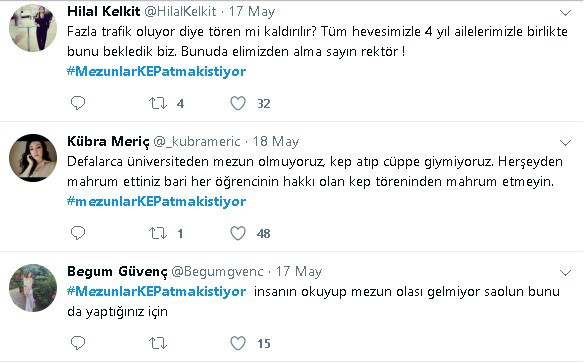Retweet Kübra Meriç's tweet

(x=158, y=233)
